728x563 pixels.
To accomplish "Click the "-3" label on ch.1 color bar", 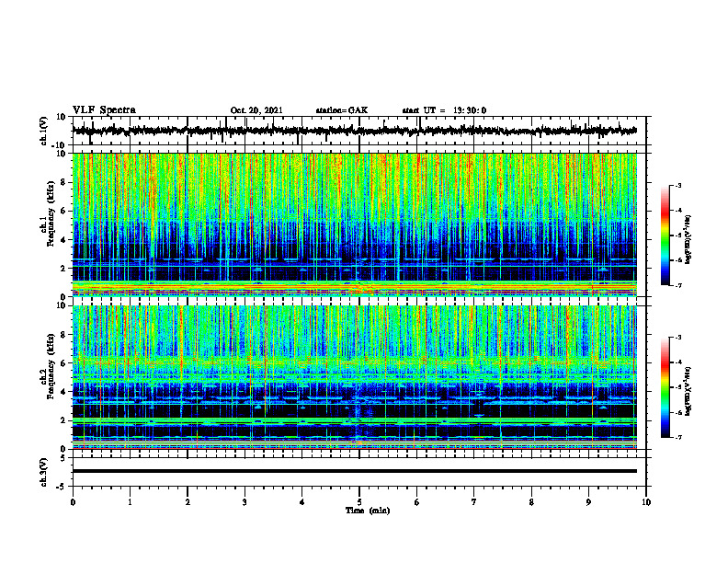I will point(677,185).
